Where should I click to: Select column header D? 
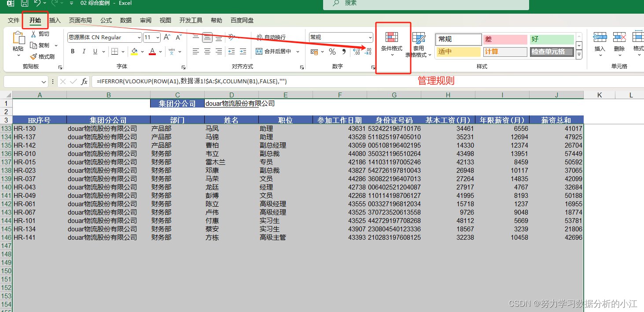[232, 95]
